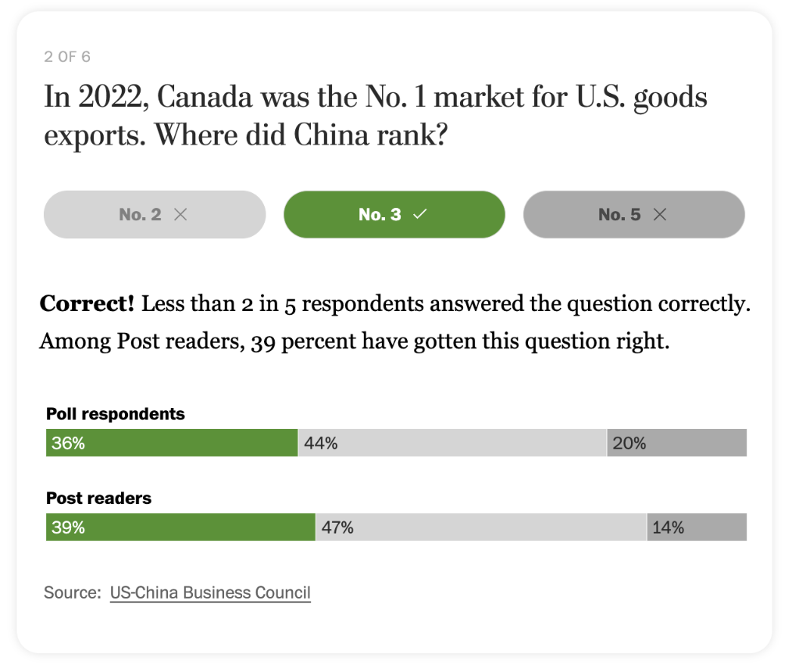The height and width of the screenshot is (672, 799).
Task: Click the 14% Post readers bar segment
Action: point(697,527)
